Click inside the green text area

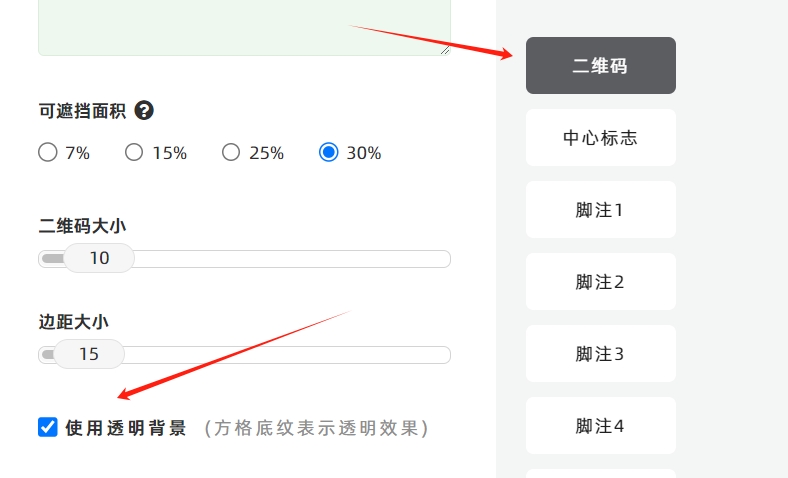pos(244,25)
